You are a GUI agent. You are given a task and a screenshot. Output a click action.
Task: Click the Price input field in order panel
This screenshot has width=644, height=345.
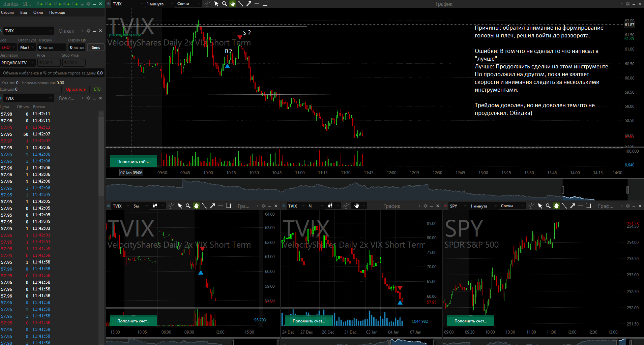[x=49, y=63]
